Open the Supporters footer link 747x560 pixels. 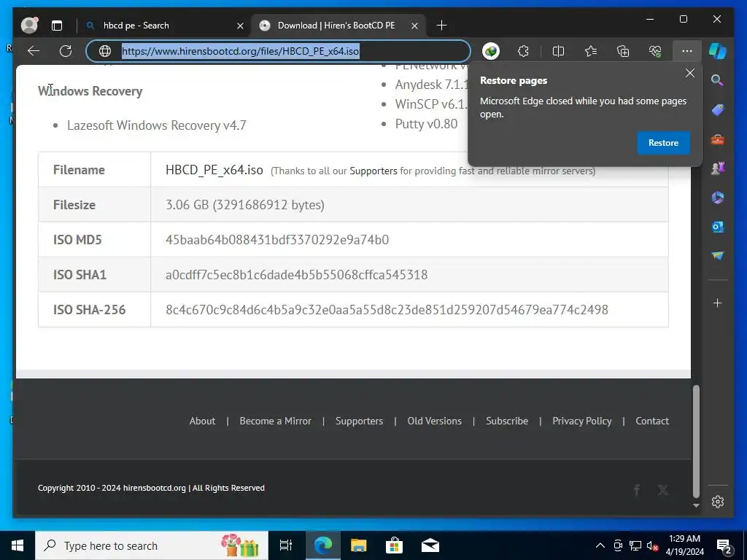click(359, 421)
